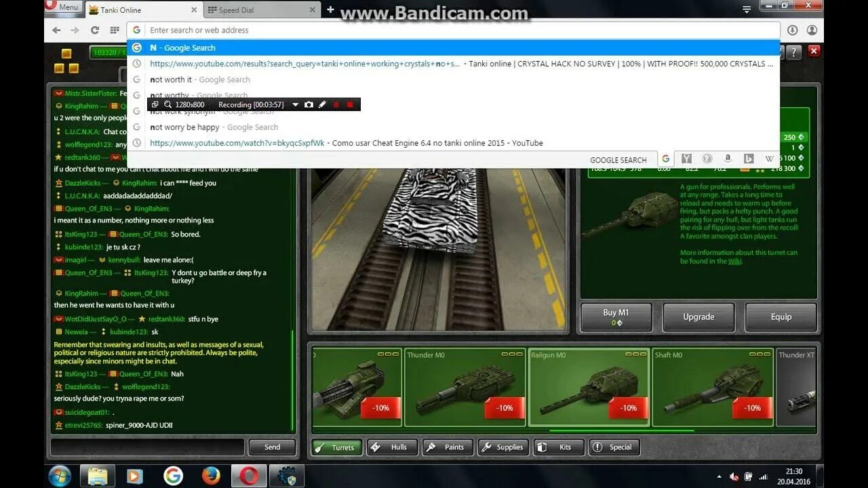The image size is (868, 488).
Task: Open the browser downloads icon
Action: [792, 30]
